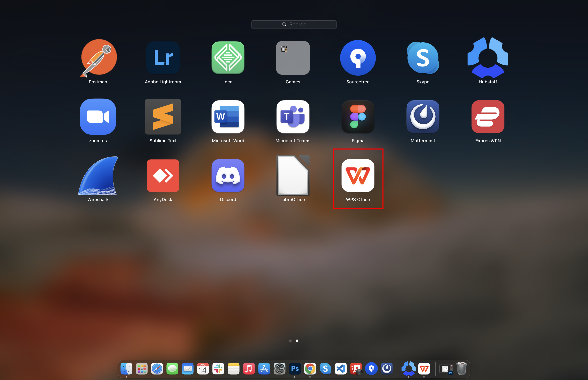The height and width of the screenshot is (380, 588).
Task: Start ExpressVPN
Action: coord(488,117)
